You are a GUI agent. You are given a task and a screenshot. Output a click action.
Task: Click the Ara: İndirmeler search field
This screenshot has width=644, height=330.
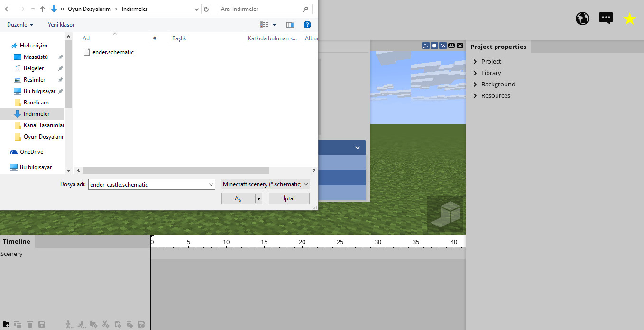265,9
